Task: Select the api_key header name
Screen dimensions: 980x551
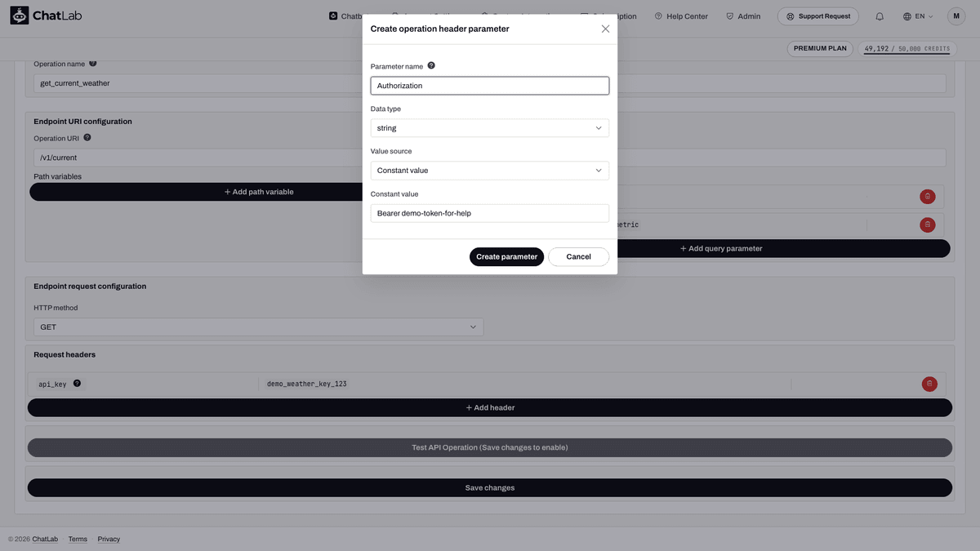Action: point(53,384)
